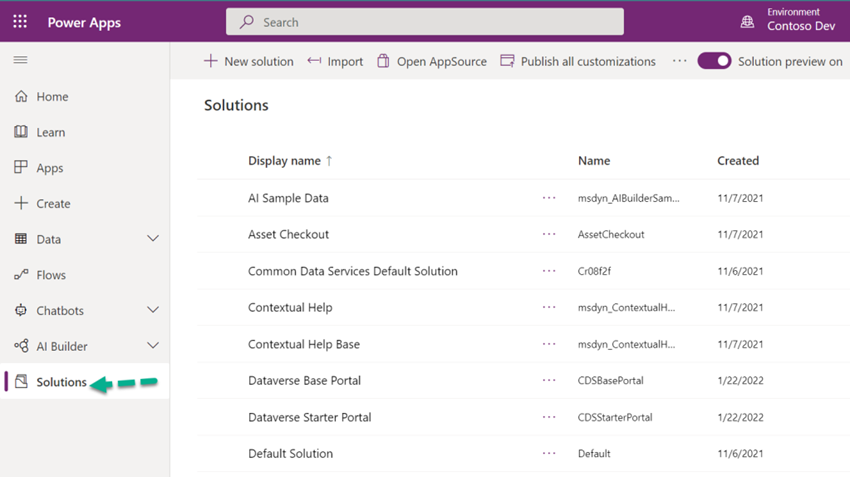Open the Asset Checkout solution
This screenshot has width=850, height=477.
tap(288, 234)
